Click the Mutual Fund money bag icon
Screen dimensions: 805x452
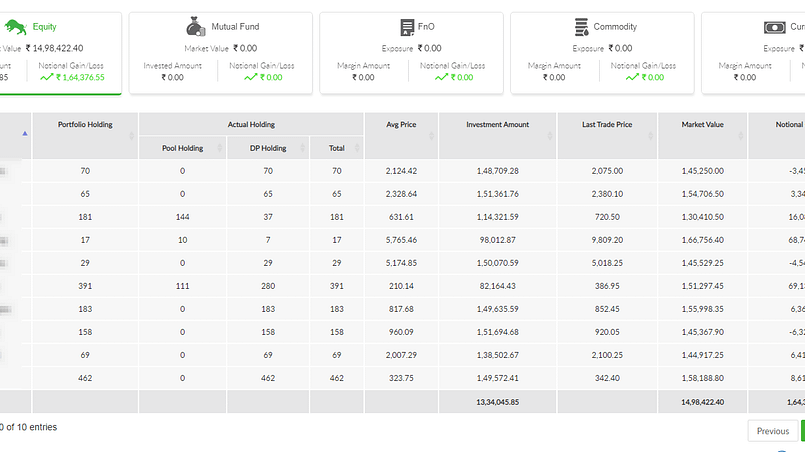pos(196,27)
